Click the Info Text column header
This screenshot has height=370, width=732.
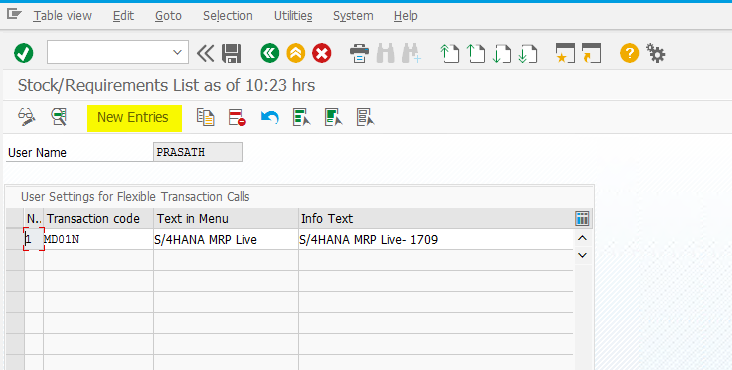pyautogui.click(x=436, y=218)
